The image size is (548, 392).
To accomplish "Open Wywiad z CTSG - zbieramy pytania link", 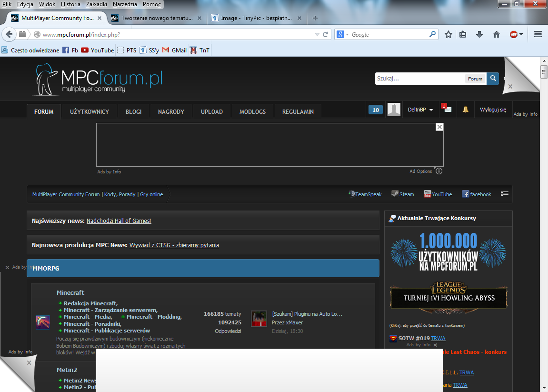I will click(x=174, y=245).
